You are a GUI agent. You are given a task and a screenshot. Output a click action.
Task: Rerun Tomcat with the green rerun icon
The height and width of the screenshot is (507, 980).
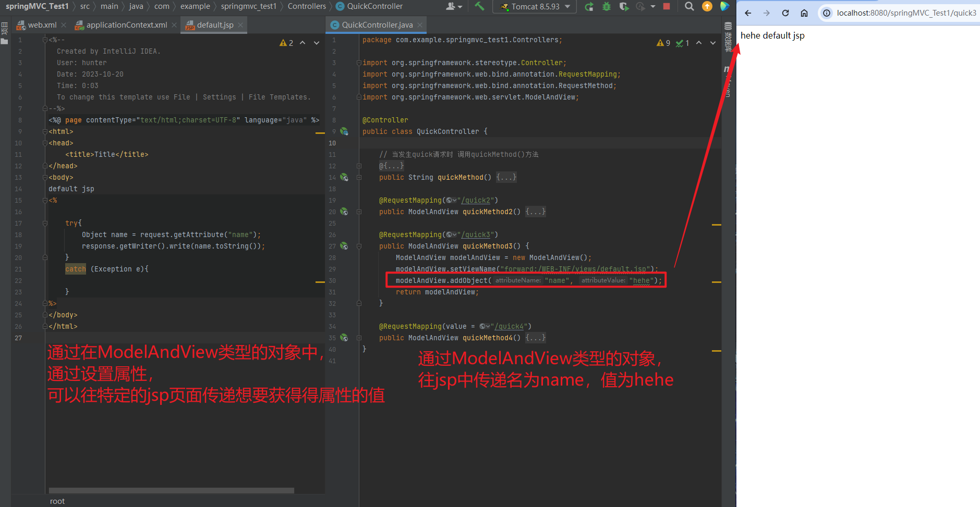click(x=589, y=6)
